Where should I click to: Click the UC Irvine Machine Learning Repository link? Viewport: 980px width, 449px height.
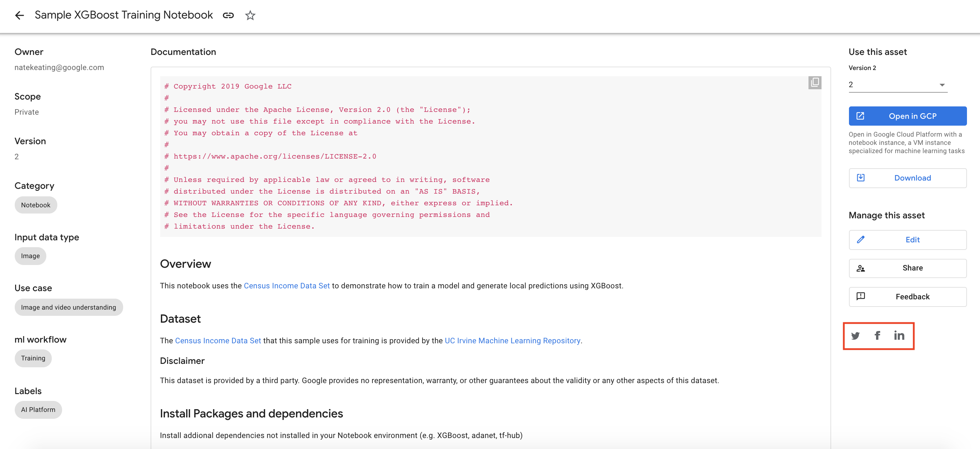[512, 341]
